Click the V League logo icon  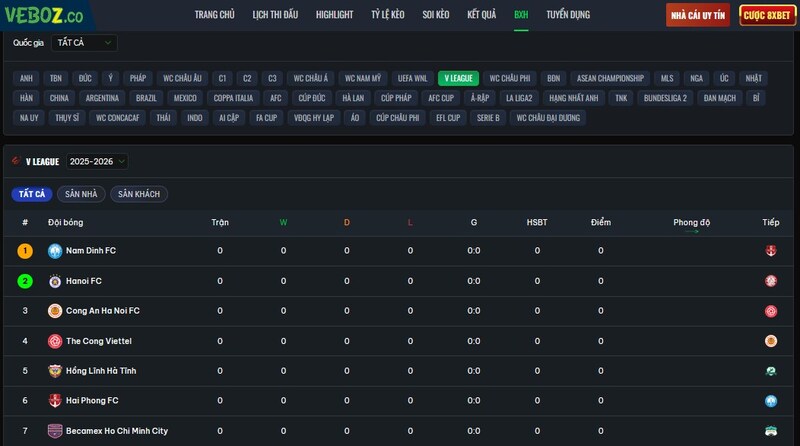point(16,161)
